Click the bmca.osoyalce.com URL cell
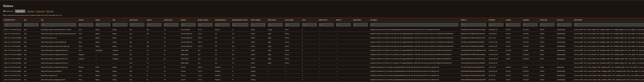Image resolution: width=644 pixels, height=82 pixels. 49,75
